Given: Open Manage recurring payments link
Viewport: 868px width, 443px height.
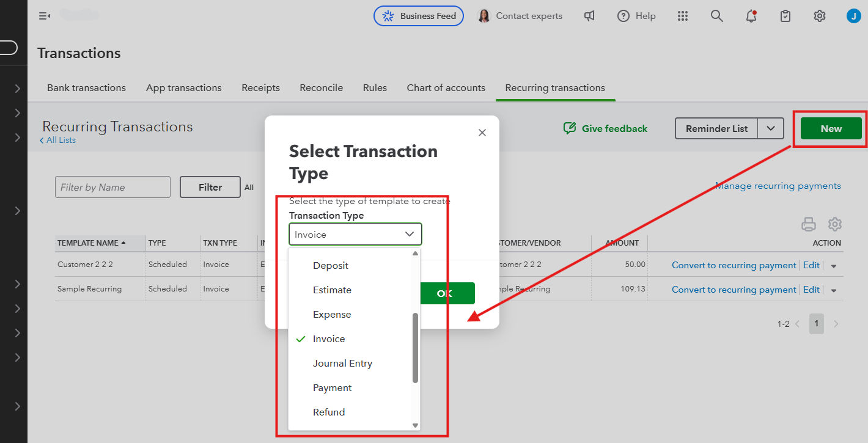Looking at the screenshot, I should [x=778, y=186].
